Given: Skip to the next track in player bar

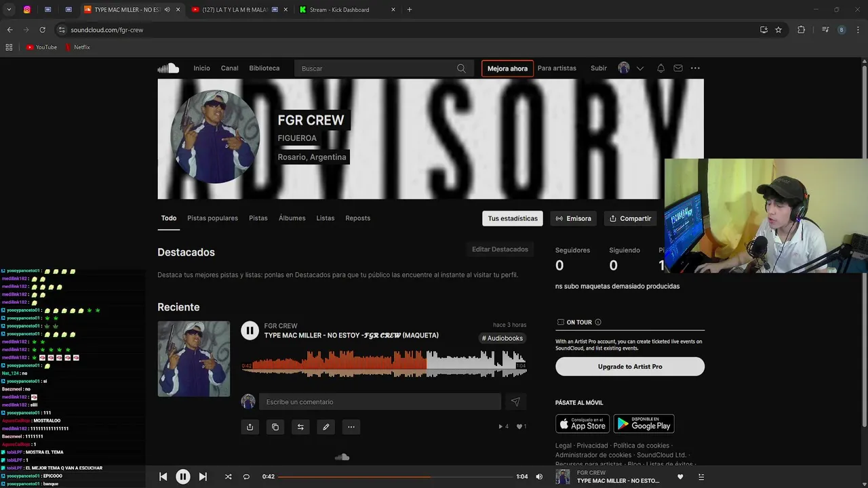Looking at the screenshot, I should coord(203,476).
